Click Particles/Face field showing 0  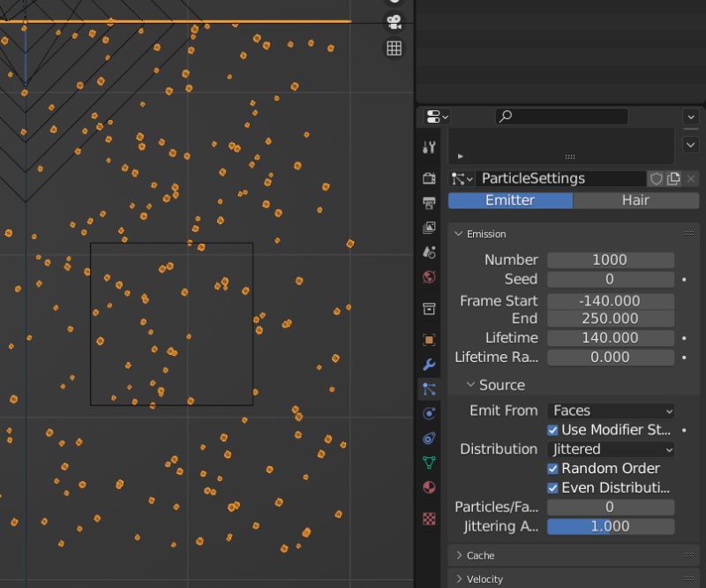coord(611,508)
